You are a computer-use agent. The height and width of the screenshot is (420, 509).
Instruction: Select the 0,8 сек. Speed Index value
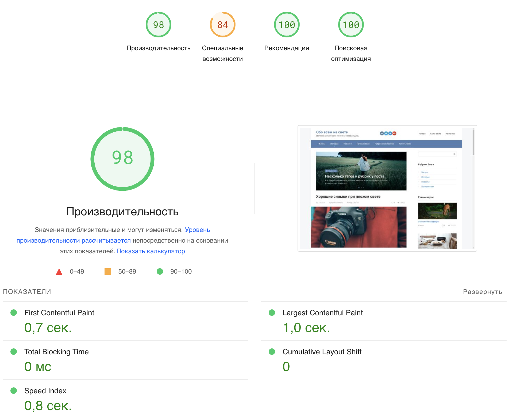48,406
